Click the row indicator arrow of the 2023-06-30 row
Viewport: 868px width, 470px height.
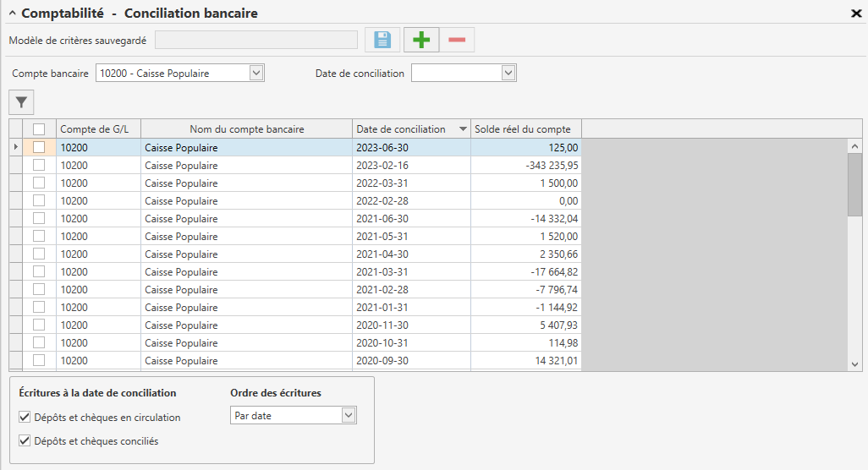click(x=15, y=147)
